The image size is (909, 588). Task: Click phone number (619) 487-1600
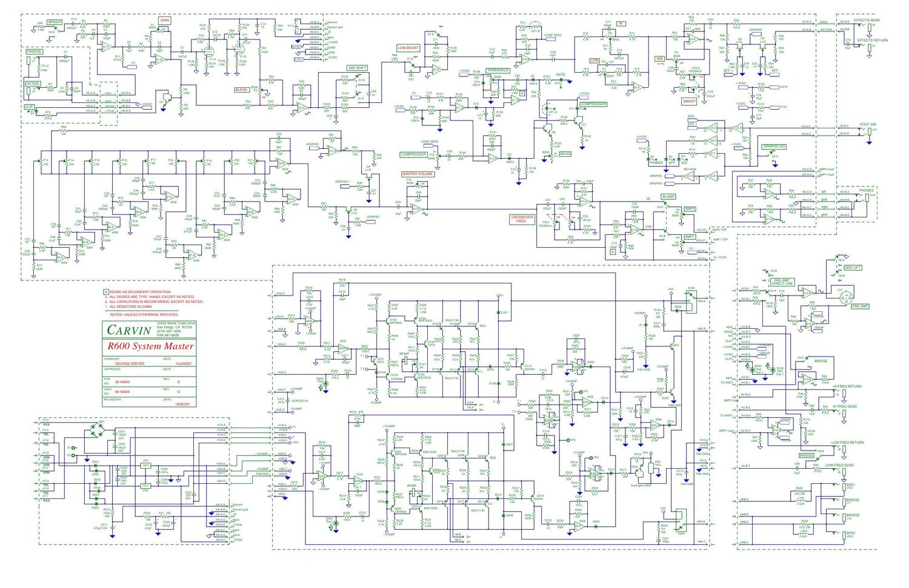(x=168, y=331)
